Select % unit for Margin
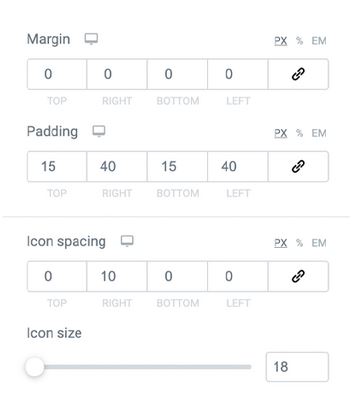The width and height of the screenshot is (362, 413). 299,41
